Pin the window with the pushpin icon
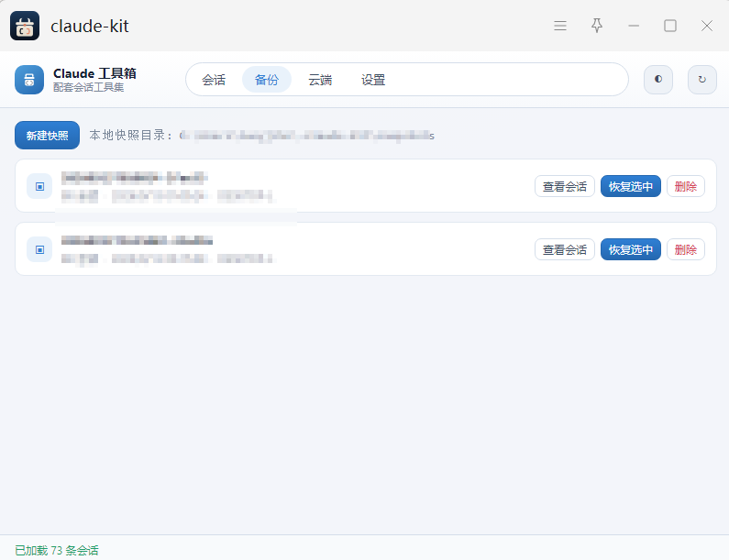Image resolution: width=729 pixels, height=560 pixels. tap(597, 26)
